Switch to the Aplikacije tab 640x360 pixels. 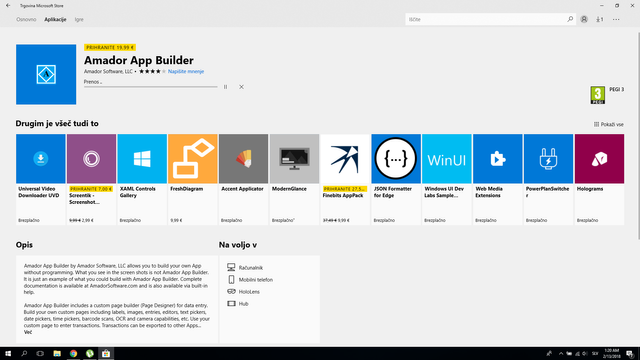coord(55,20)
